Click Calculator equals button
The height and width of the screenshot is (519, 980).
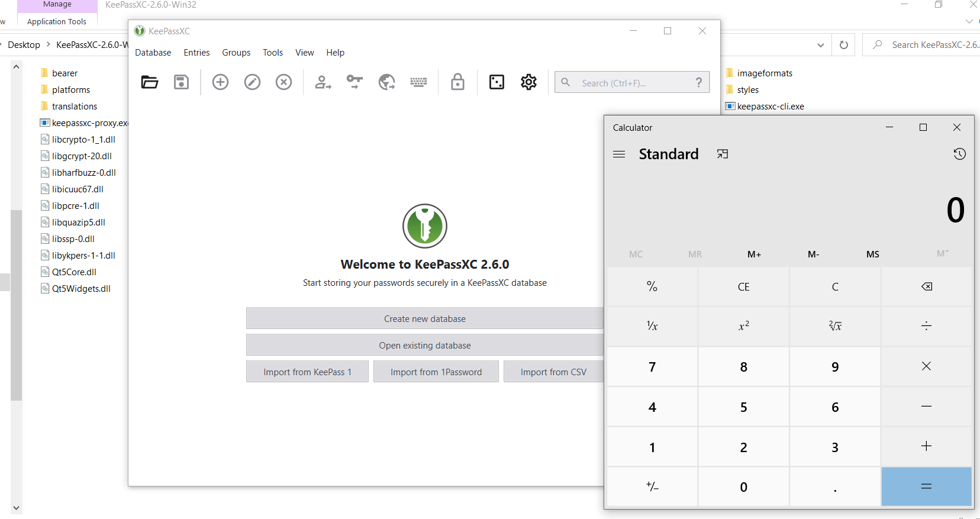click(x=926, y=486)
